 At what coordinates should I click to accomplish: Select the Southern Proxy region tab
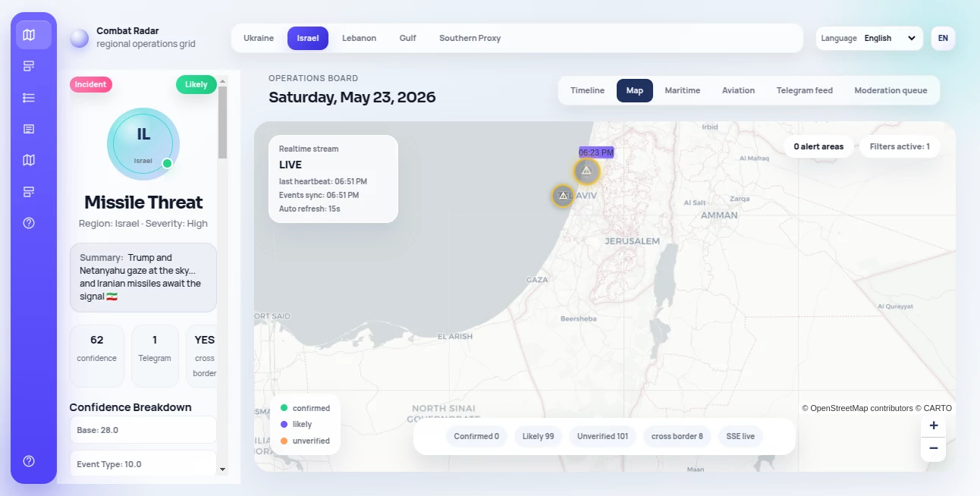[470, 38]
